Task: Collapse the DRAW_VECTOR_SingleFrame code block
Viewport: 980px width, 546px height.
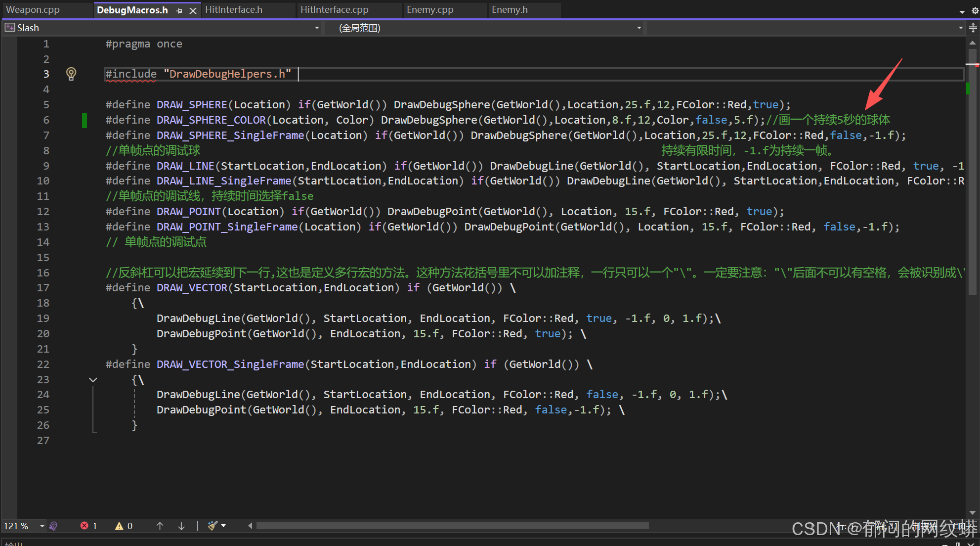Action: 93,380
